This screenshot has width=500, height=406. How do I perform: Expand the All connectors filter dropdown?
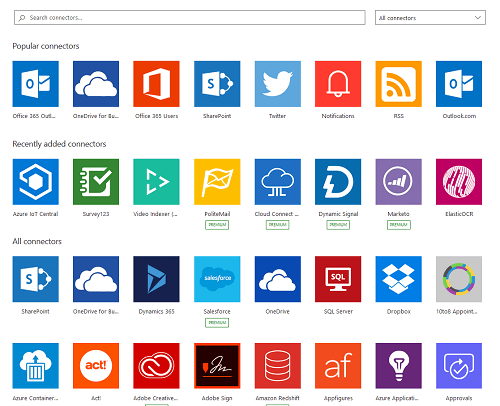pyautogui.click(x=430, y=18)
